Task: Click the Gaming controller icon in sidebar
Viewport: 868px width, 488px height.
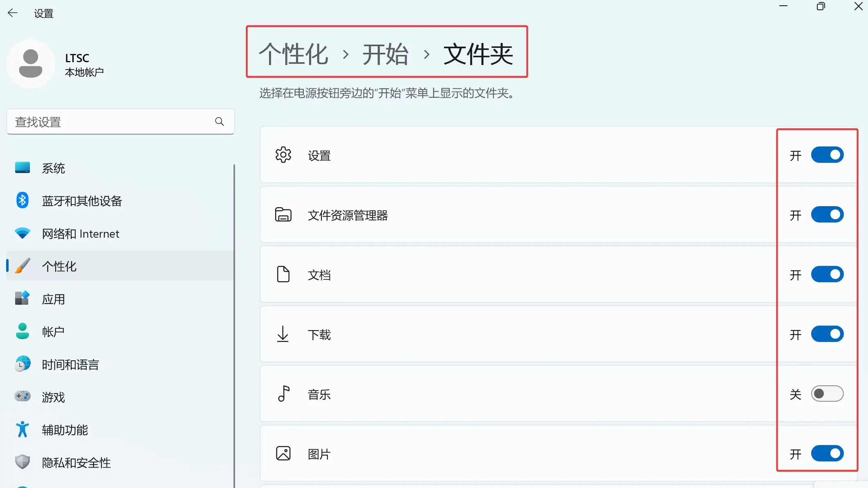Action: (22, 397)
